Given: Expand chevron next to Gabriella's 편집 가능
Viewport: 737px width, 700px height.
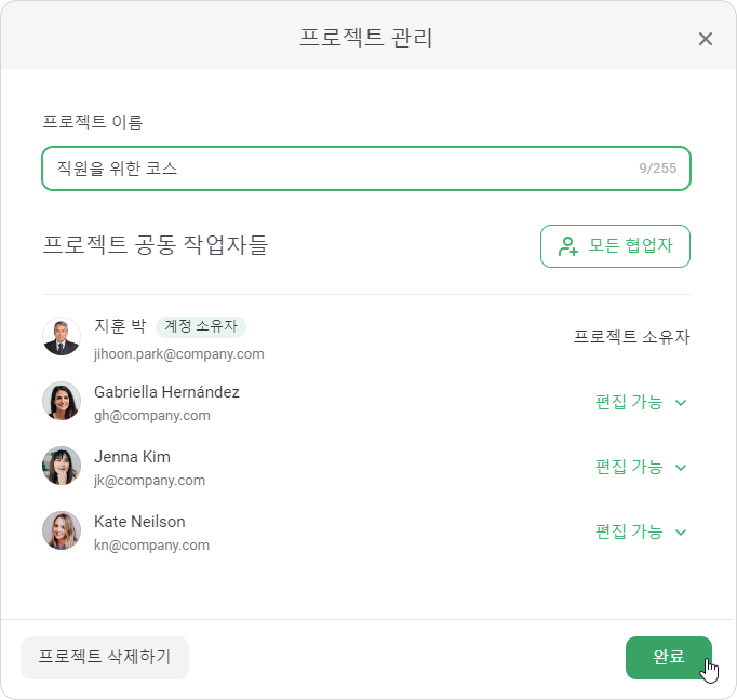Looking at the screenshot, I should coord(681,402).
